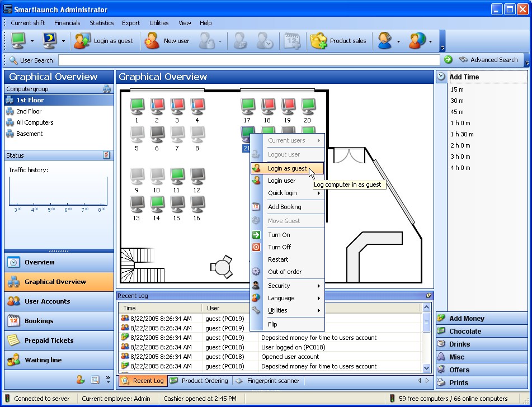Add 1 h 30 m of time

[x=462, y=134]
